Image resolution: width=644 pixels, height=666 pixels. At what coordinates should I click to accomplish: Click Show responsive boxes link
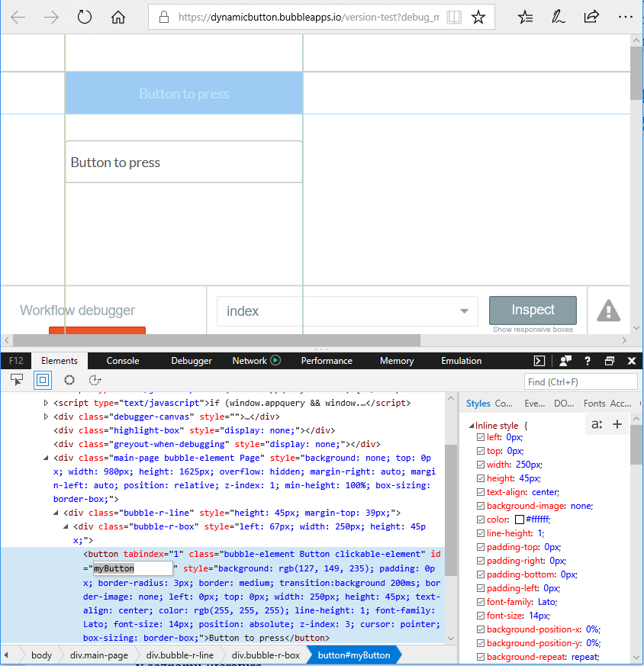[x=533, y=330]
